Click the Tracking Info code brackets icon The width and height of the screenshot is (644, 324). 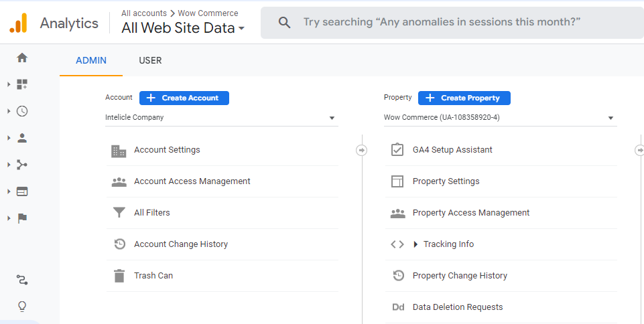(397, 244)
